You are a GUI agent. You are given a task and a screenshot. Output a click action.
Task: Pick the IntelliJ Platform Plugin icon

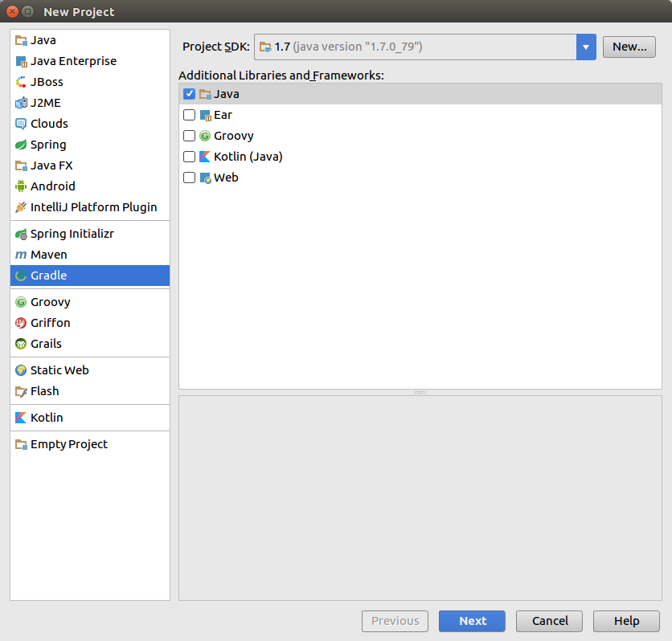click(21, 207)
